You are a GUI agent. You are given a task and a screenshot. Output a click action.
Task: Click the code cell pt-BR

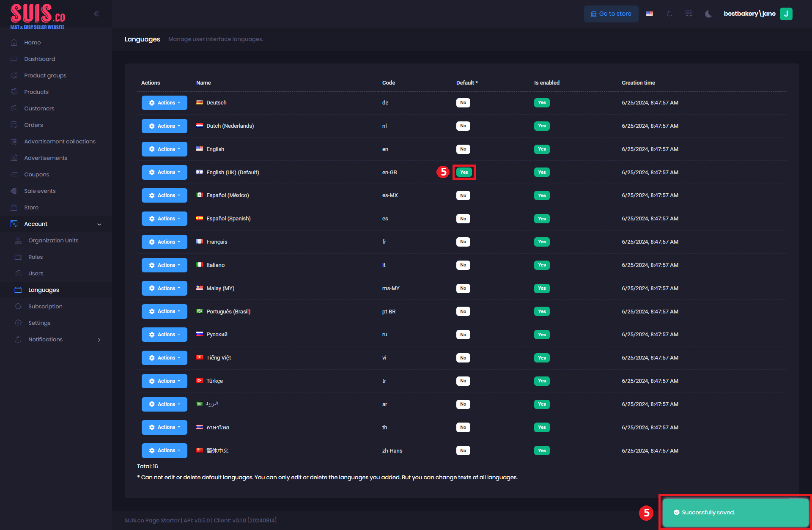point(389,312)
